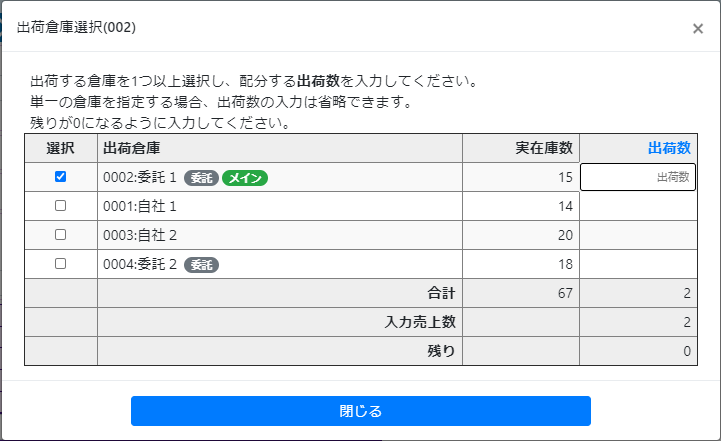721x441 pixels.
Task: Select the 0003:自社 2 warehouse name
Action: [140, 235]
